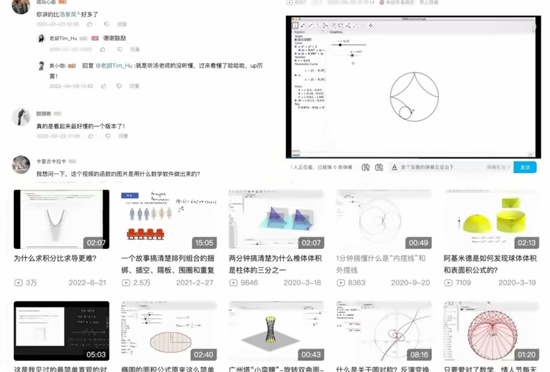Reply to the first comment about 汤家凤
This screenshot has width=550, height=372.
(x=122, y=24)
